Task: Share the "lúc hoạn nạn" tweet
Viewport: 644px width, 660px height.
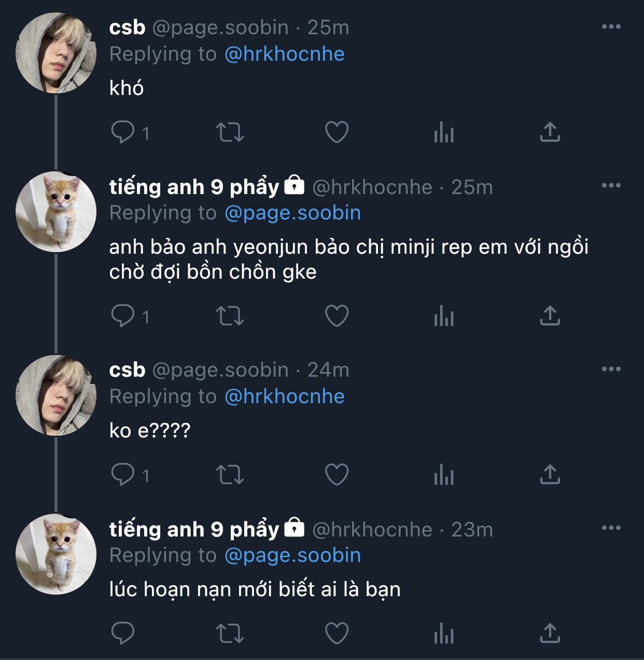Action: pyautogui.click(x=550, y=633)
